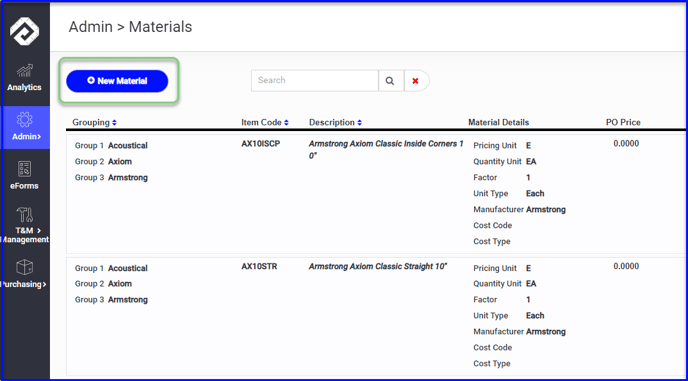Click Manufacturer Armstrong in AX10ISCP row
This screenshot has height=381, width=688.
519,209
